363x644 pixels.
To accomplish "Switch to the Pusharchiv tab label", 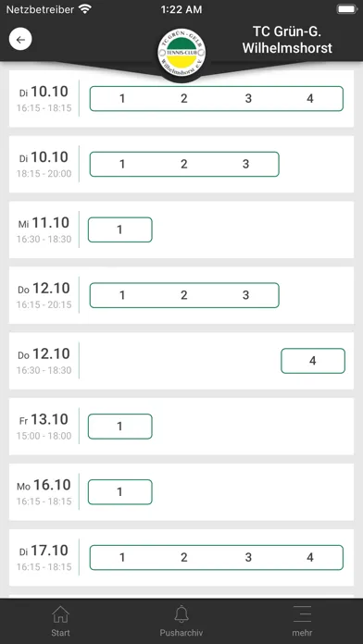I will [181, 633].
